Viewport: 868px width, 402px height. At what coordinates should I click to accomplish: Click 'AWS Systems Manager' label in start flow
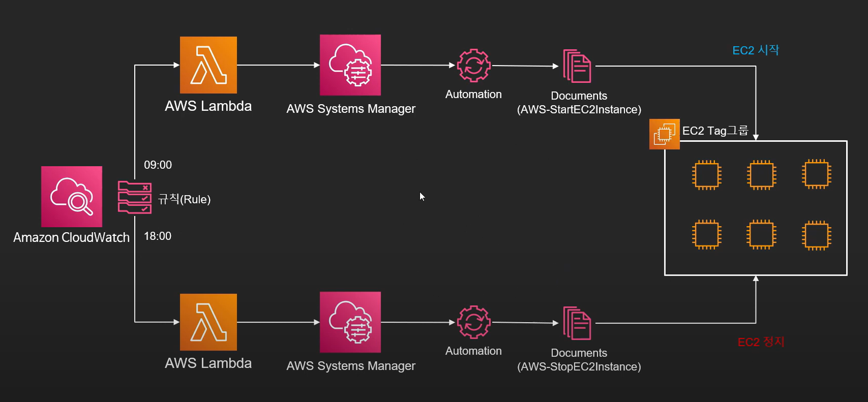coord(351,109)
